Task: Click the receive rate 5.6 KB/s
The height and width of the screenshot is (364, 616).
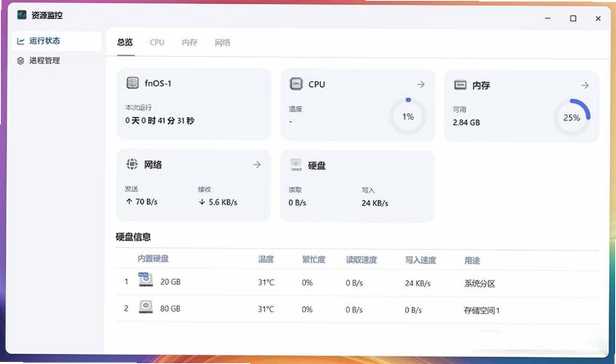Action: [x=223, y=202]
